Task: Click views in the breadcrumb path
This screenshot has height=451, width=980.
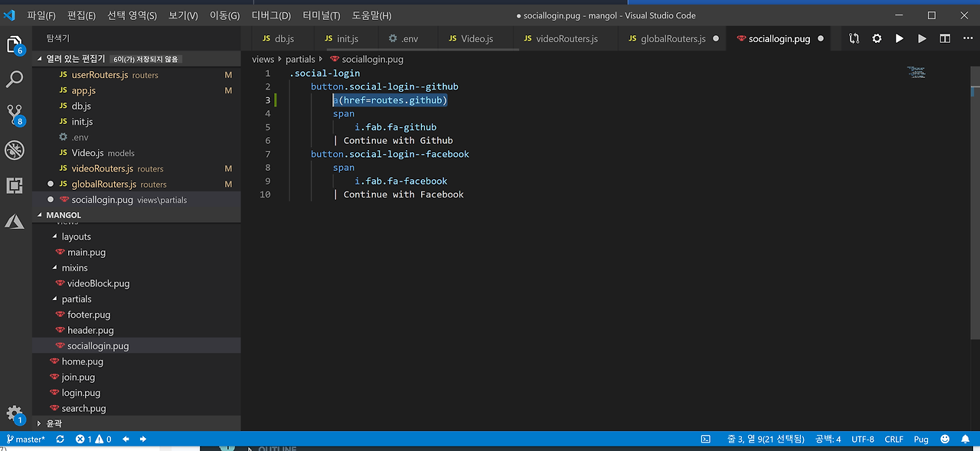Action: point(263,59)
